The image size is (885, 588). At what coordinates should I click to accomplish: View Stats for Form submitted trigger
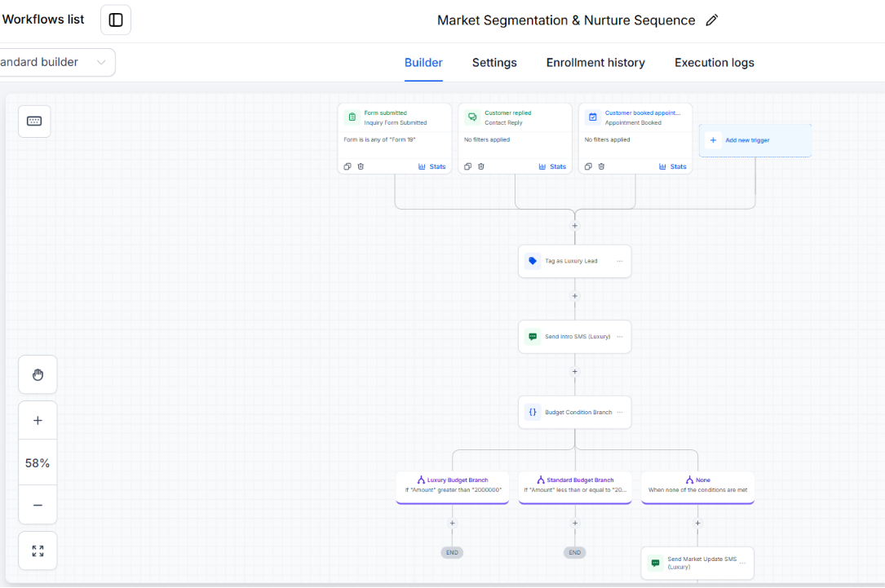coord(431,166)
